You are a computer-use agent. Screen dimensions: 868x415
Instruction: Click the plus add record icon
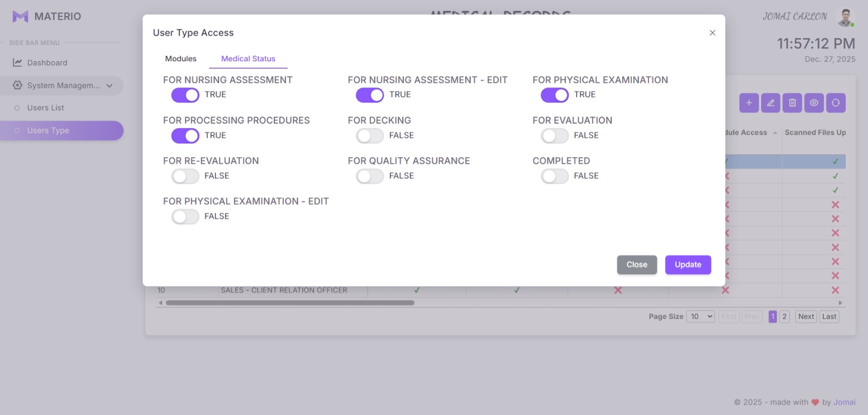click(x=749, y=103)
